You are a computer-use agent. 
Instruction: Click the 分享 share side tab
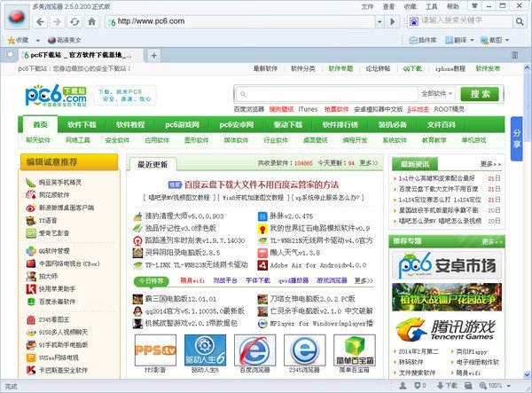click(x=516, y=138)
